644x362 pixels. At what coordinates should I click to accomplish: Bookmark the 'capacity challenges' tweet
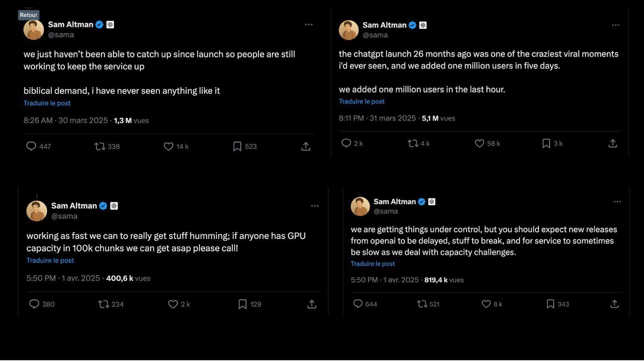pyautogui.click(x=550, y=304)
